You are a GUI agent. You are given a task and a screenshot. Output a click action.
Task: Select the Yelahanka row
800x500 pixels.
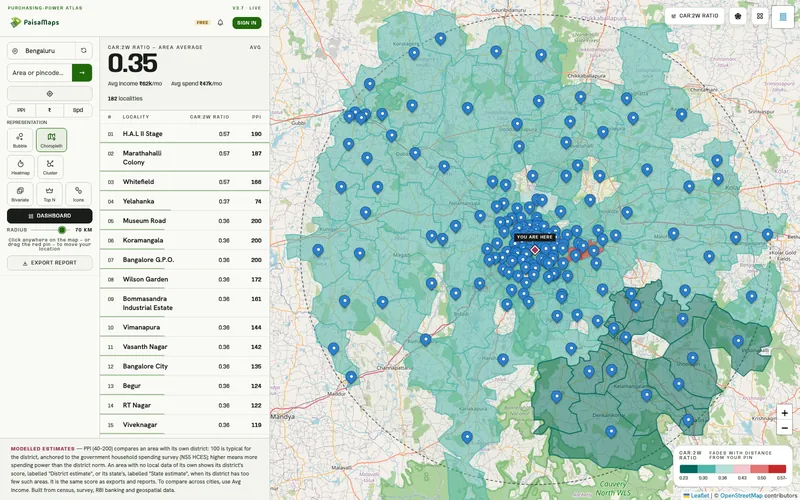[184, 201]
